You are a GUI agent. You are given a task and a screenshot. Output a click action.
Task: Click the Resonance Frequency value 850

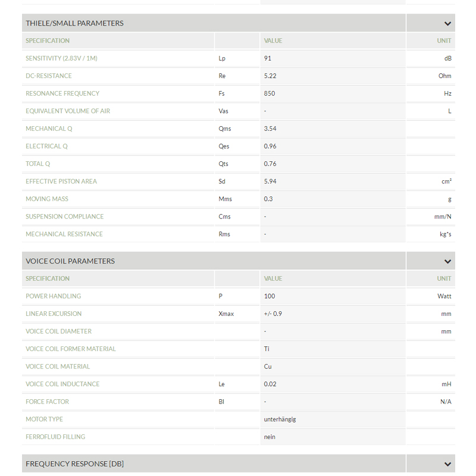coord(270,93)
